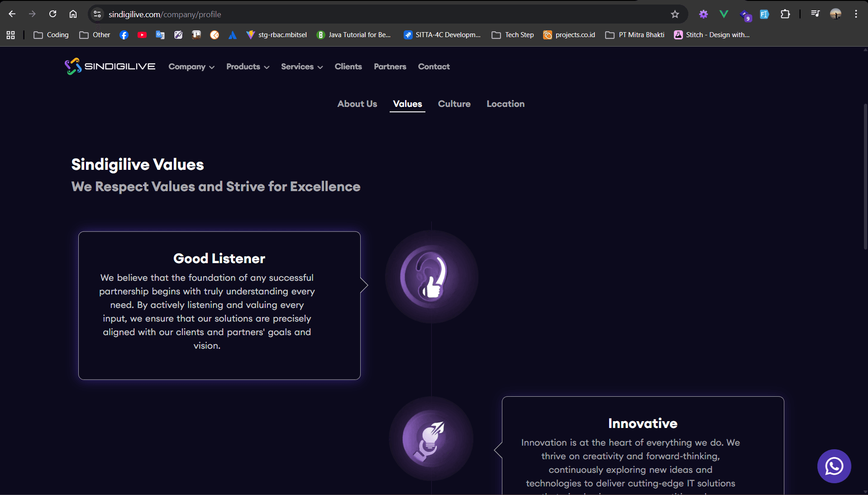Click the Innovative lightbulb rocket icon

click(x=431, y=438)
